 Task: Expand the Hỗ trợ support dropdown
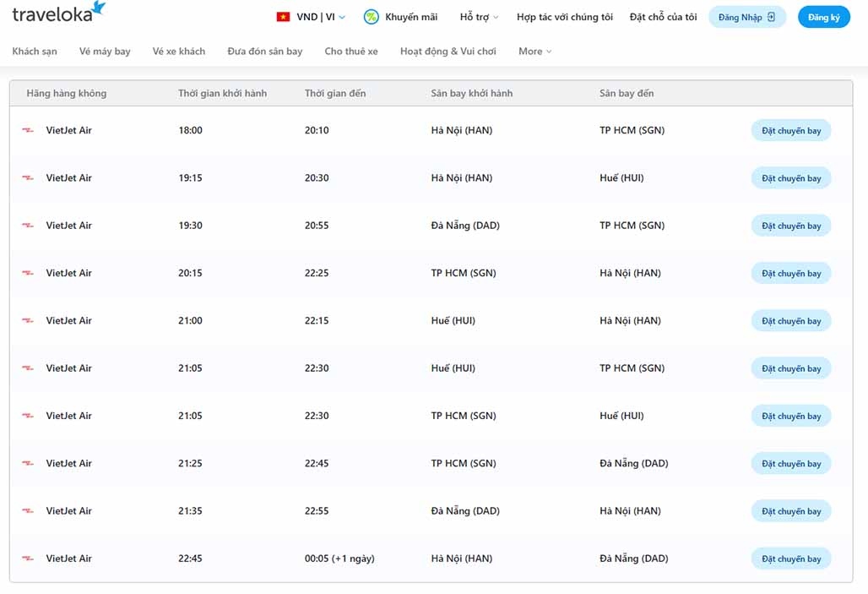479,17
